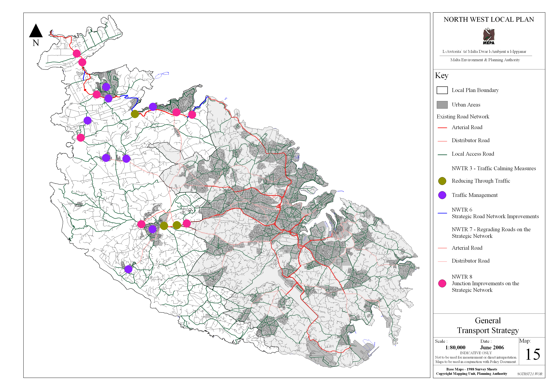Click 'General Transport Strategy' map title
Viewport: 555px width, 392px height.
point(488,325)
